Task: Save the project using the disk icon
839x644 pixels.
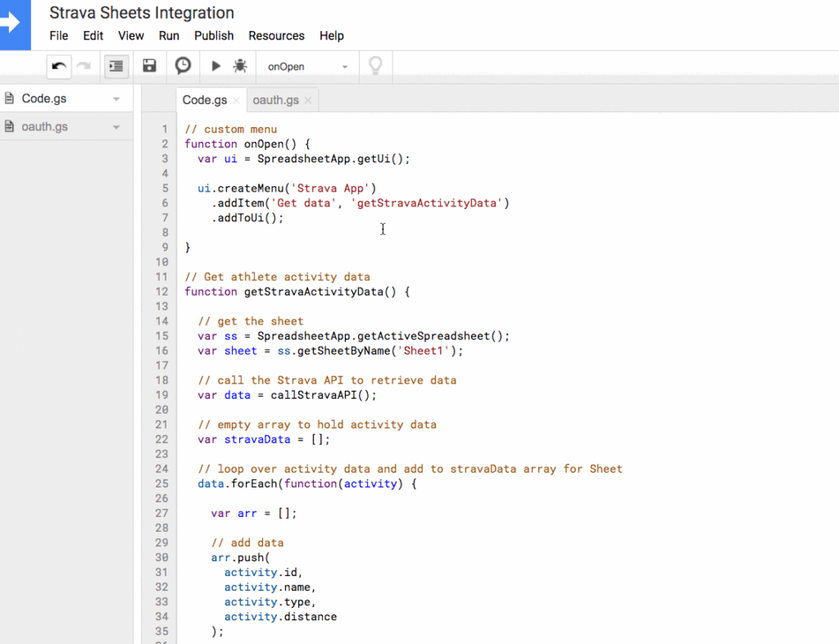Action: 149,66
